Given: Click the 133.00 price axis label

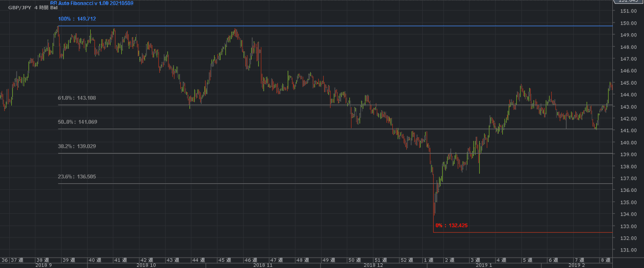Looking at the screenshot, I should tap(627, 226).
